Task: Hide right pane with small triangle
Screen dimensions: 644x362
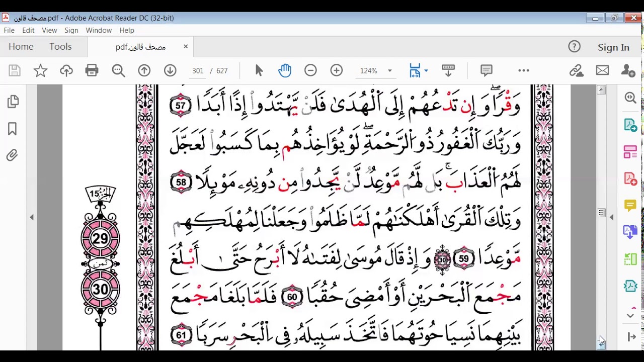Action: [611, 217]
